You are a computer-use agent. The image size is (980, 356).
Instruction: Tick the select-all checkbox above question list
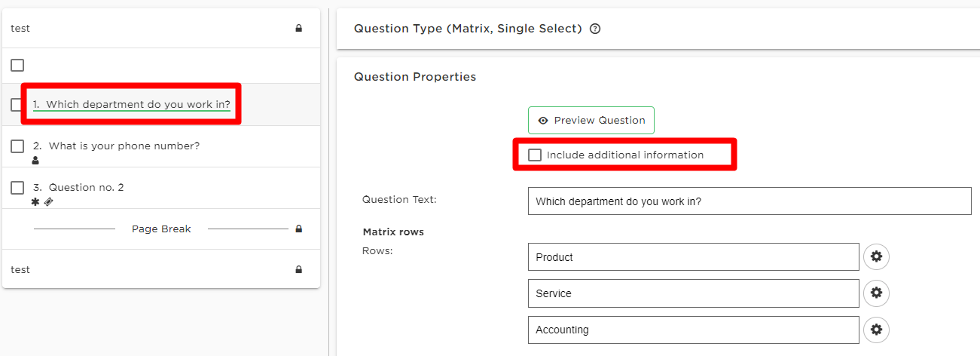pos(17,66)
